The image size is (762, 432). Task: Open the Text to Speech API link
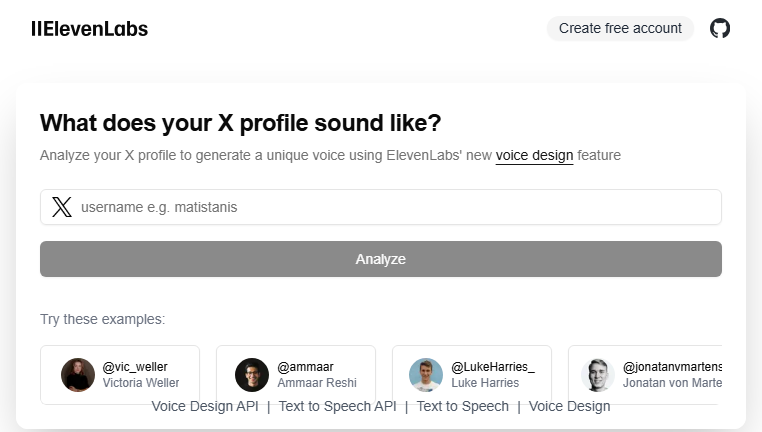337,406
